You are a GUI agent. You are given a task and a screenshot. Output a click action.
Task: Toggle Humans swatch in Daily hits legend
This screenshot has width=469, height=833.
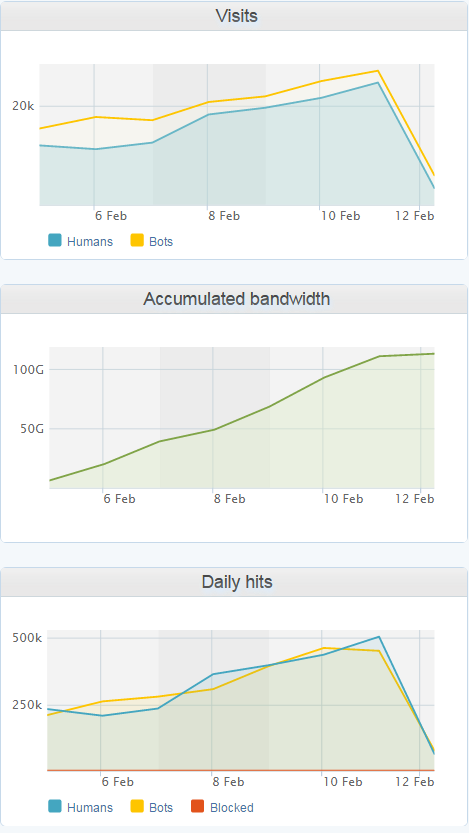[55, 807]
